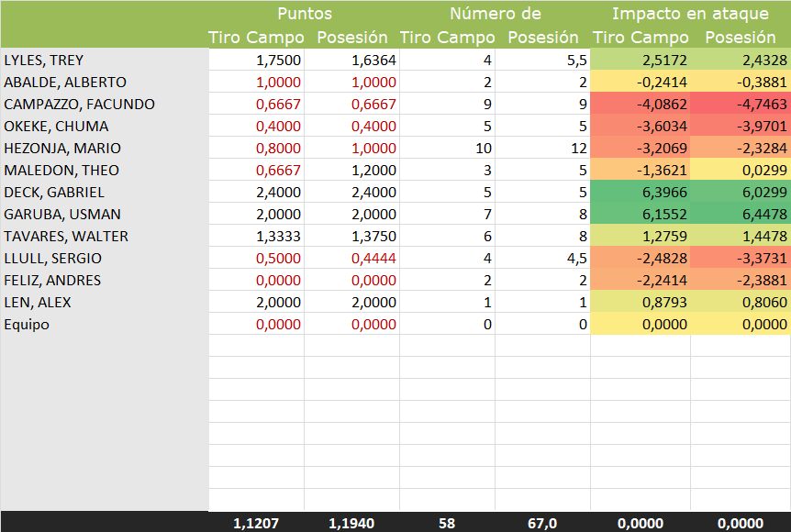The width and height of the screenshot is (791, 532).
Task: Click the Puntos group header
Action: tap(304, 14)
